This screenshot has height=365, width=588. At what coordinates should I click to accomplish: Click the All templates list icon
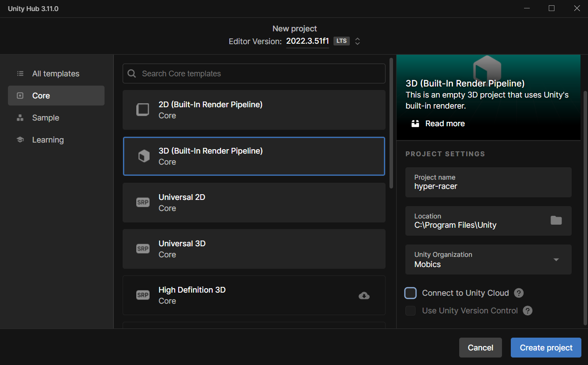click(x=20, y=74)
